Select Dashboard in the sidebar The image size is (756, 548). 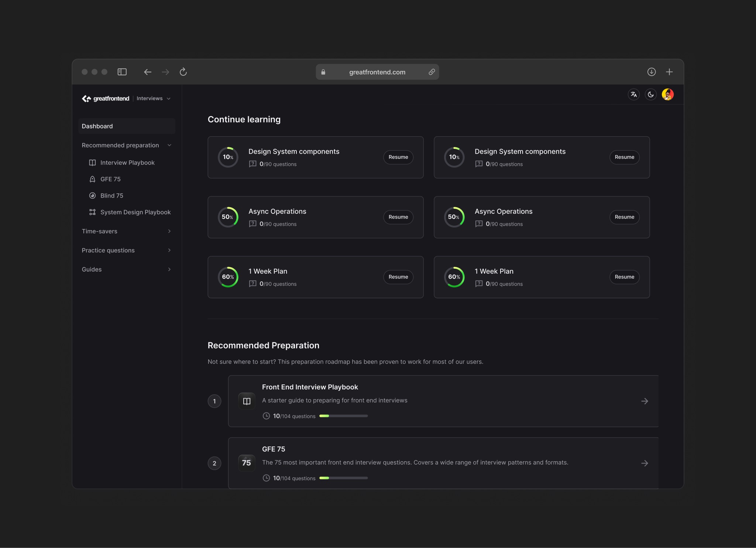coord(127,126)
